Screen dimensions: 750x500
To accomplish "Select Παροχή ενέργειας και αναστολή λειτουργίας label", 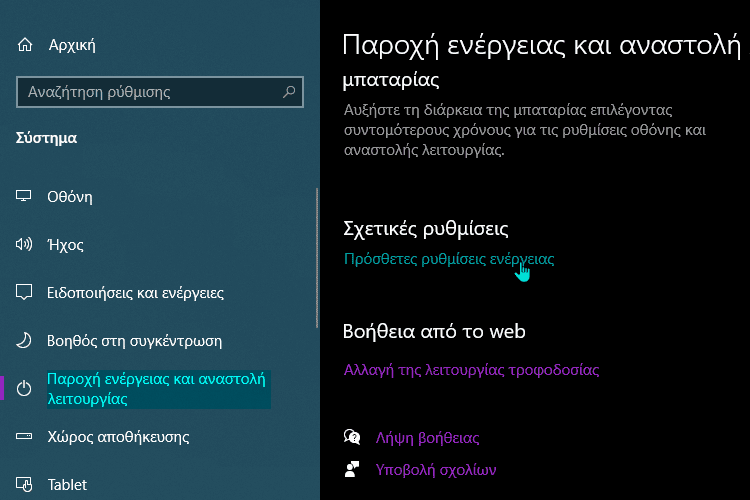I will coord(157,389).
